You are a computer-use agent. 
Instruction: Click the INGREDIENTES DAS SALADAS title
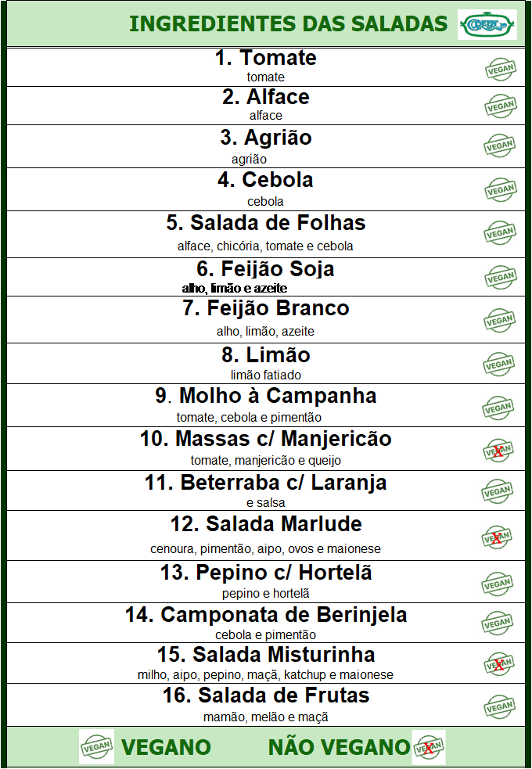(x=288, y=23)
